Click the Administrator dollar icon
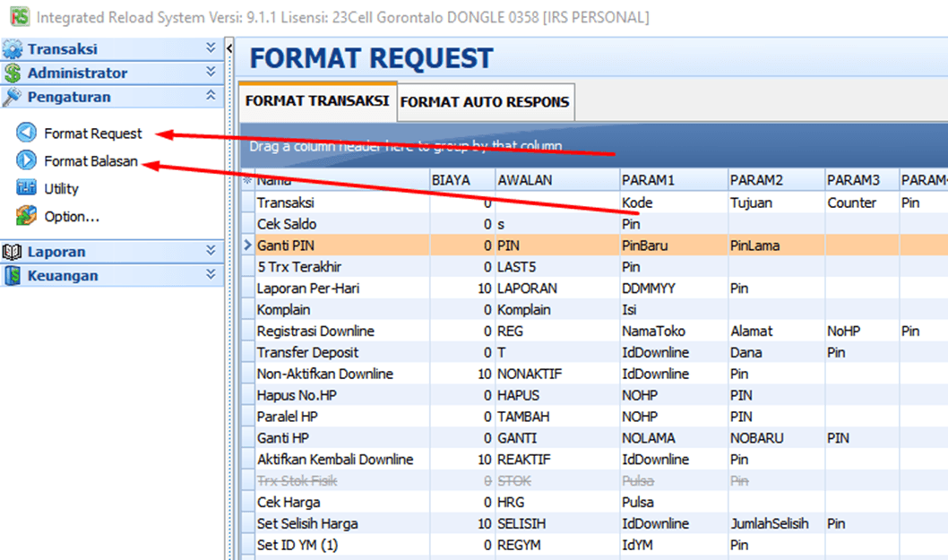 [x=13, y=73]
